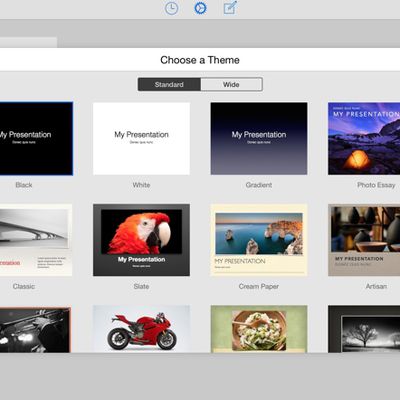The height and width of the screenshot is (400, 400).
Task: Click the blue gear settings icon
Action: tap(200, 8)
